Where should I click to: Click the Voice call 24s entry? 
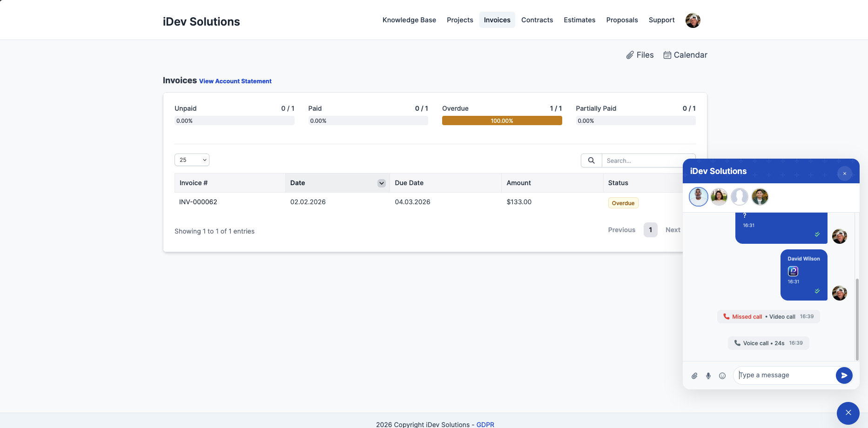click(768, 343)
